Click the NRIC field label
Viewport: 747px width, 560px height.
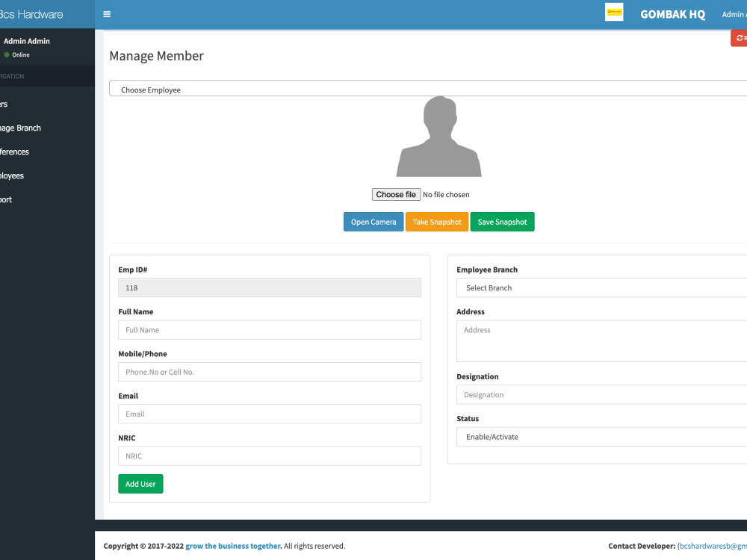127,438
